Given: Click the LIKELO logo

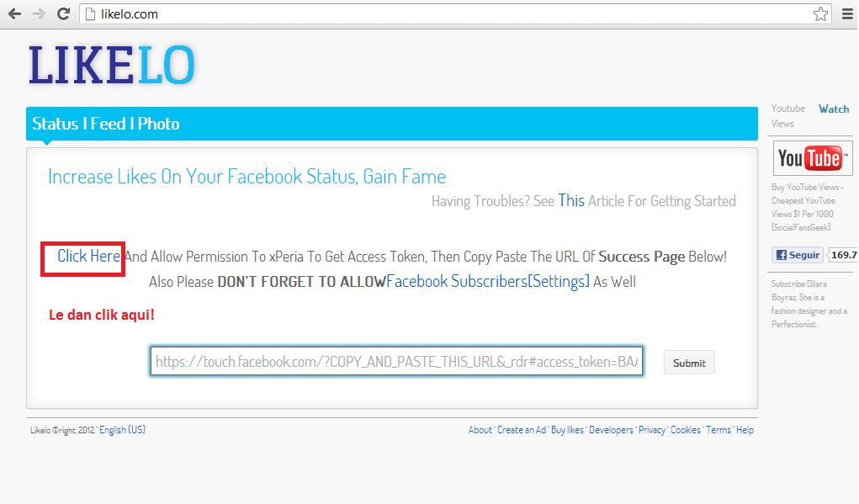Looking at the screenshot, I should pos(112,65).
